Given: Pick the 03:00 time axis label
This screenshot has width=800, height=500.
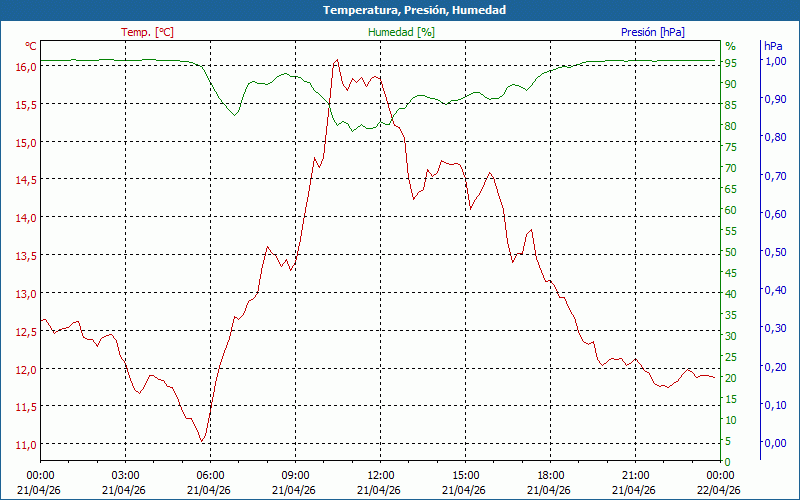Looking at the screenshot, I should (125, 475).
